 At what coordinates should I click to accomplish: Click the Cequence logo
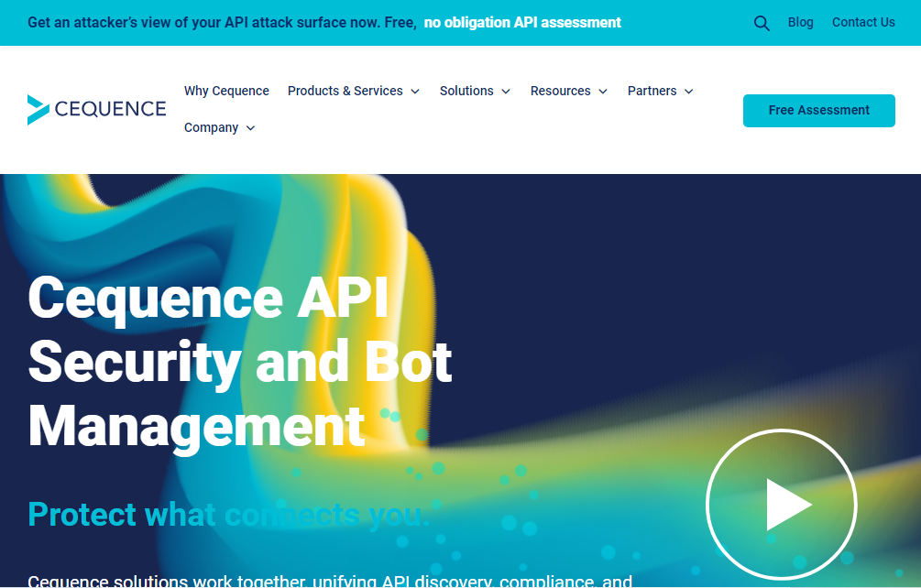(97, 110)
